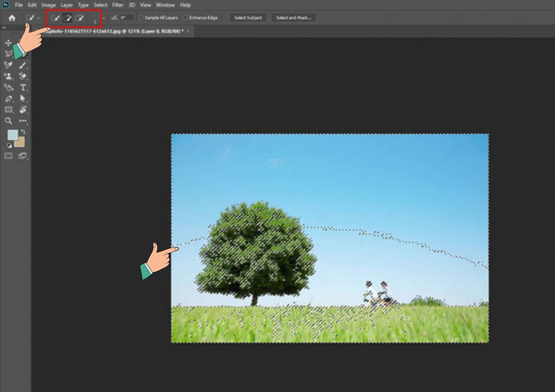The image size is (555, 392).
Task: Choose the New selection mode
Action: click(55, 18)
